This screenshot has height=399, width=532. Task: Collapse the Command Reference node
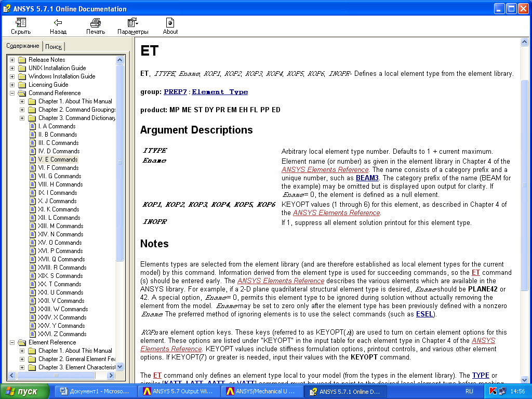(x=12, y=93)
